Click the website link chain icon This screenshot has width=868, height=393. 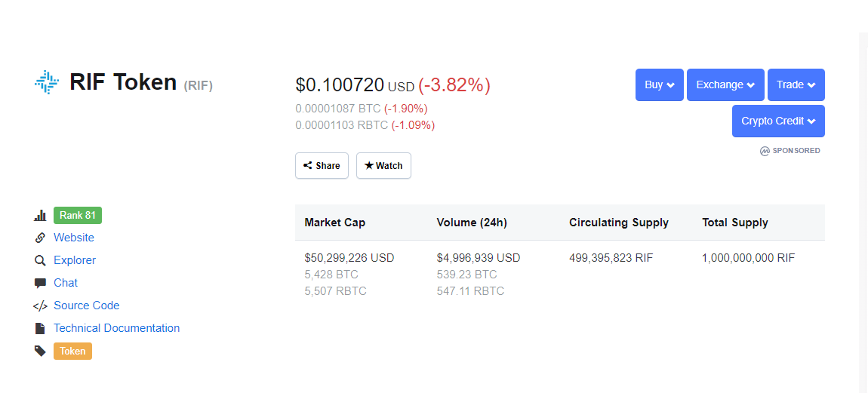click(x=40, y=238)
